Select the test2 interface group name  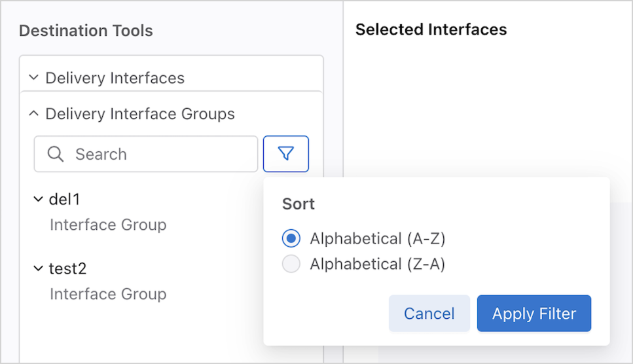click(x=67, y=268)
